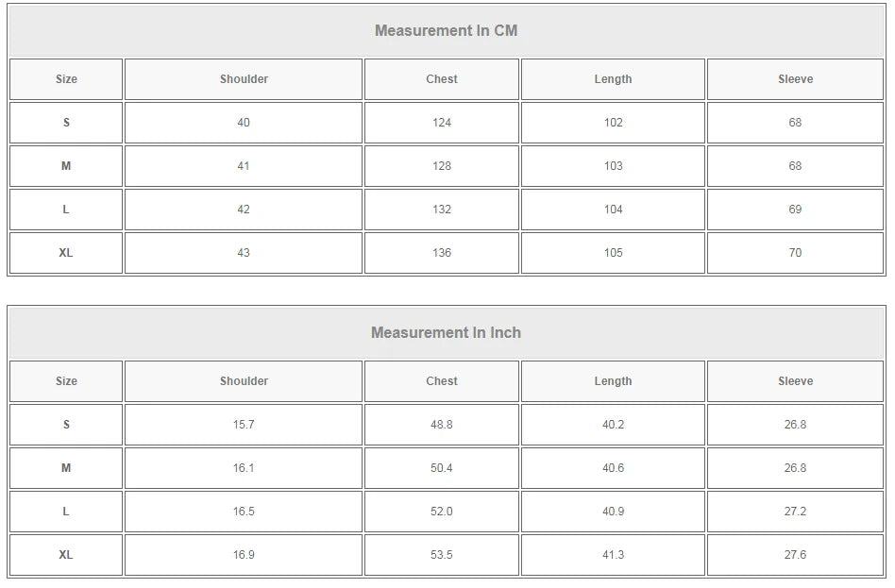
Task: Click the sleeve value 69 cell
Action: point(795,210)
